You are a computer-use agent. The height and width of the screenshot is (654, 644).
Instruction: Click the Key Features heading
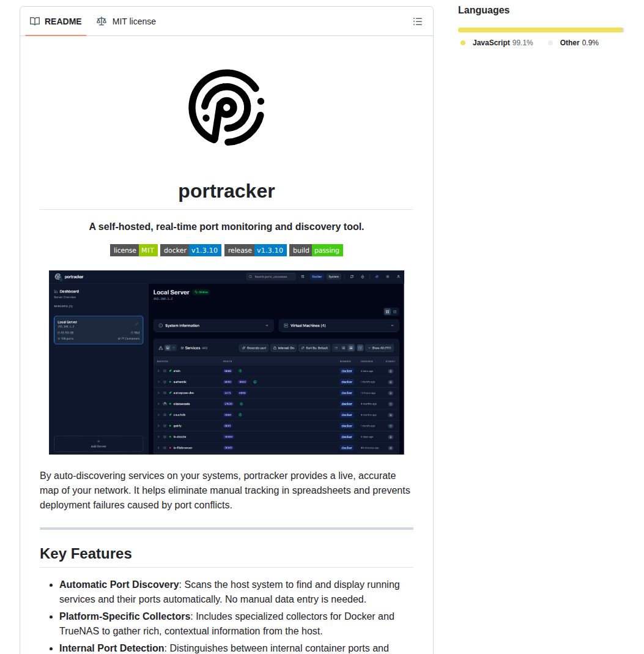[86, 554]
